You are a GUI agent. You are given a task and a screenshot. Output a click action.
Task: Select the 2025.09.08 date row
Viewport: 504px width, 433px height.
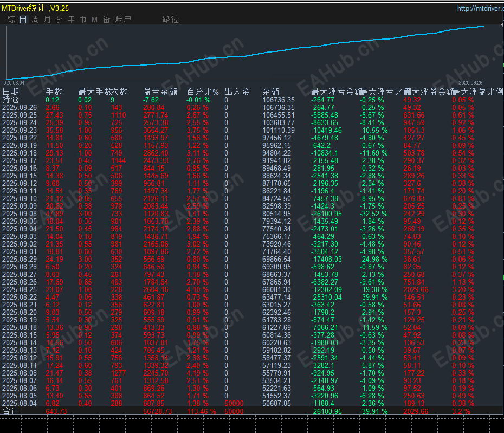(x=20, y=214)
